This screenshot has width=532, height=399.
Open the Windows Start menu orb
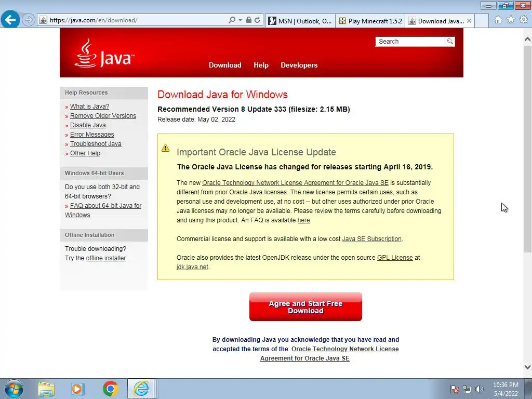[x=14, y=389]
